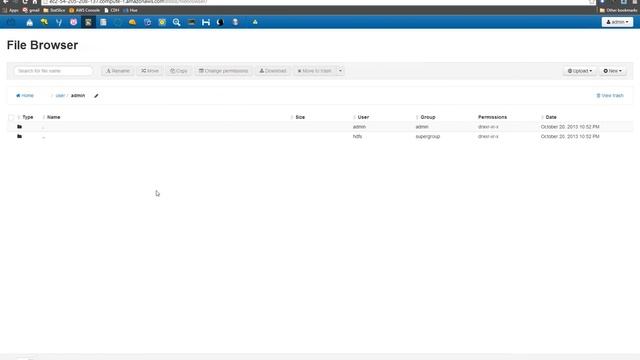
Task: Open the Hive bee icon app
Action: tap(44, 22)
